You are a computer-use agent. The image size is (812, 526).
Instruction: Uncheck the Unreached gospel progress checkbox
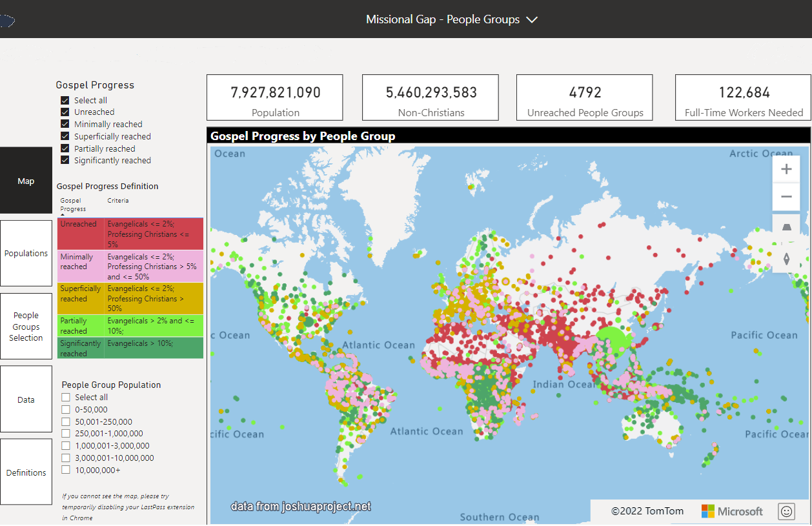[65, 112]
